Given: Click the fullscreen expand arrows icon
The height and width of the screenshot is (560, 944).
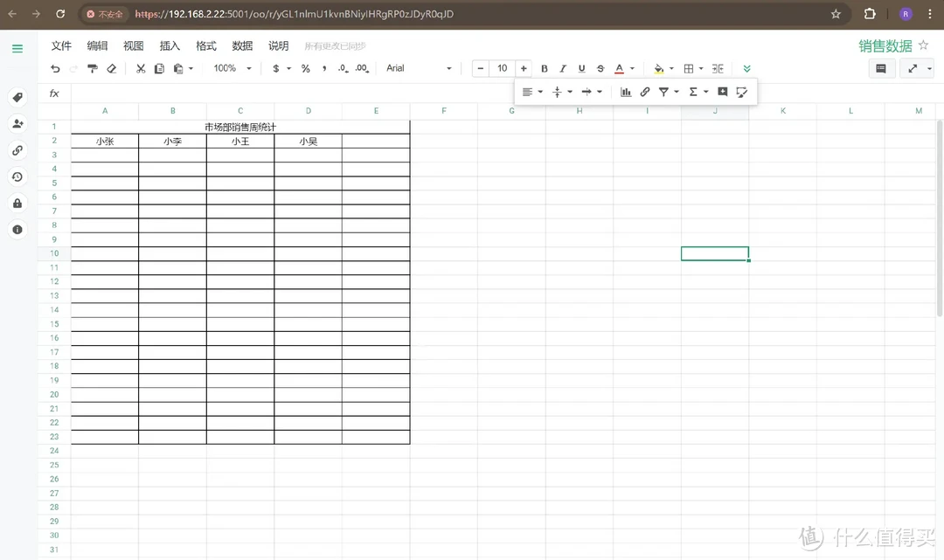Looking at the screenshot, I should click(913, 68).
